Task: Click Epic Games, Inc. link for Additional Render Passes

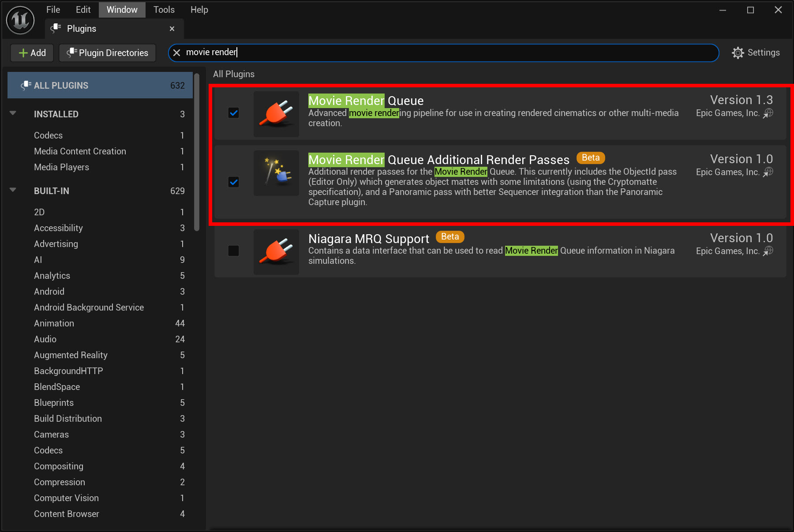Action: [x=728, y=172]
